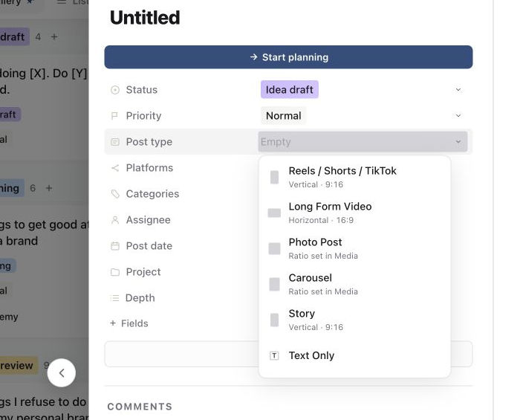Add a new field with + Fields

pyautogui.click(x=129, y=323)
